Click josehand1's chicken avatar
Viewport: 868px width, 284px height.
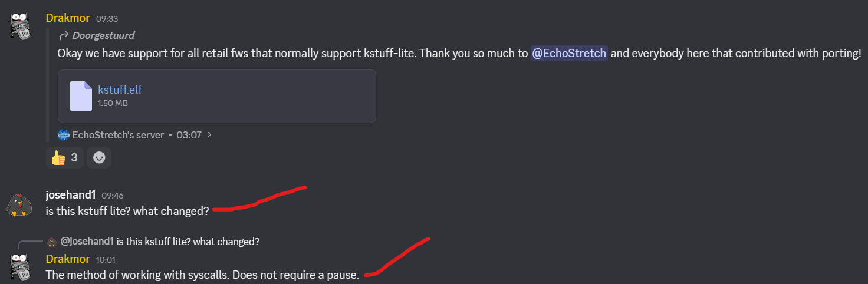click(x=19, y=204)
